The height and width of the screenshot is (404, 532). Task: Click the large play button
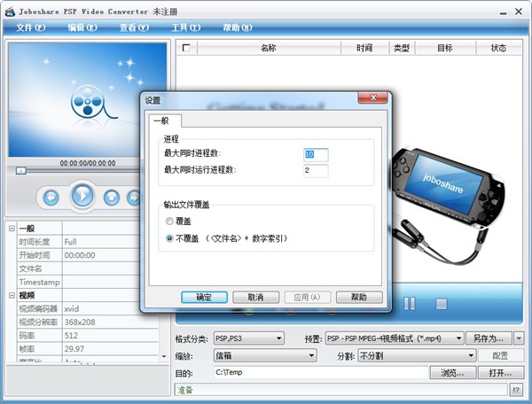82,196
